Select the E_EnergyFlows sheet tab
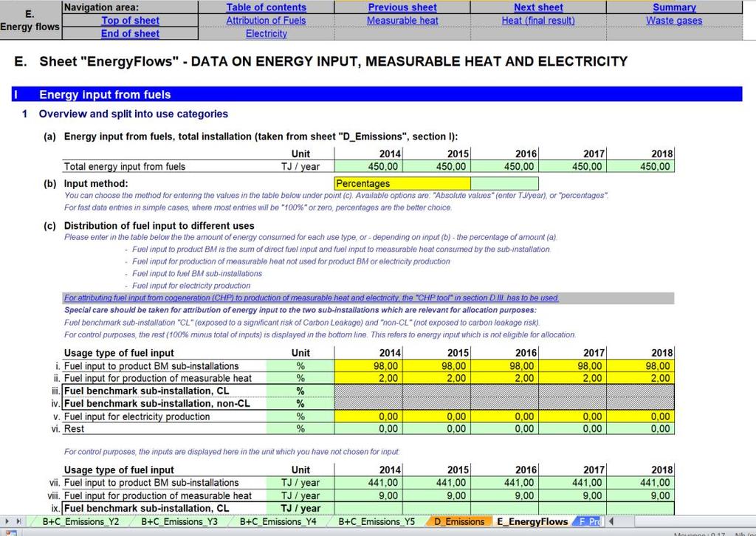Viewport: 756px width, 536px height. tap(532, 521)
